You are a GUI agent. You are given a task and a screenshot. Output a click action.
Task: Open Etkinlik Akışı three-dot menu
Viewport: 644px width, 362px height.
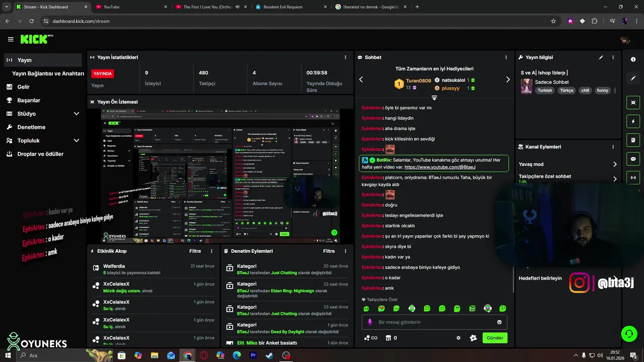click(211, 251)
